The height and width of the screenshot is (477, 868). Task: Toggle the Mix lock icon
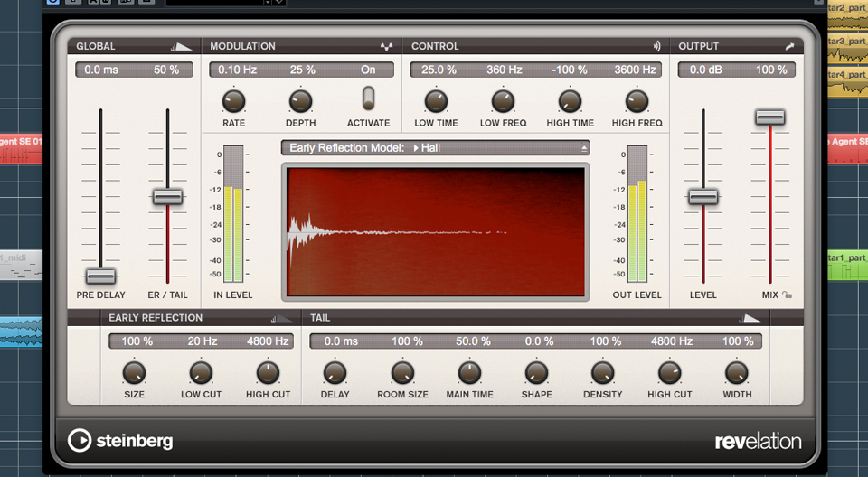[788, 295]
